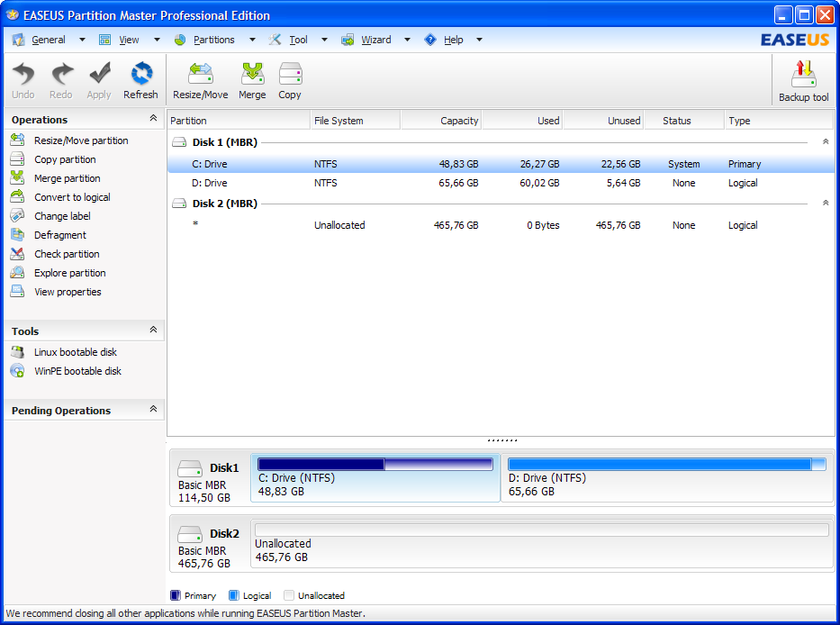Open the Wizard menu
The image size is (840, 625).
click(x=376, y=40)
